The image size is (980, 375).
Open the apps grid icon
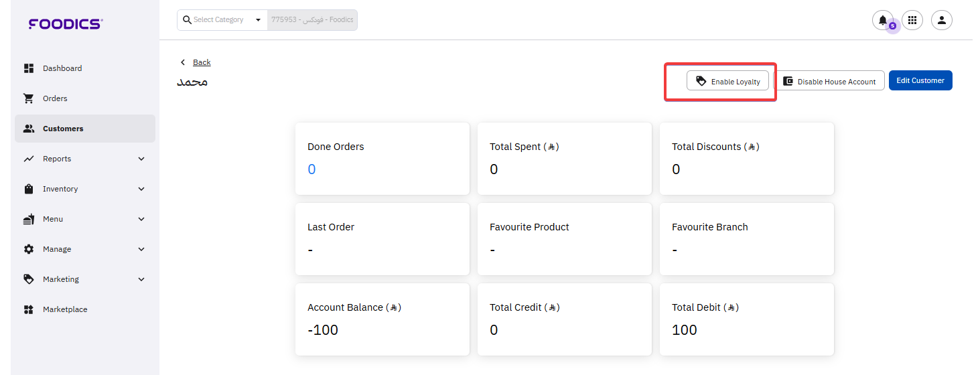[912, 20]
